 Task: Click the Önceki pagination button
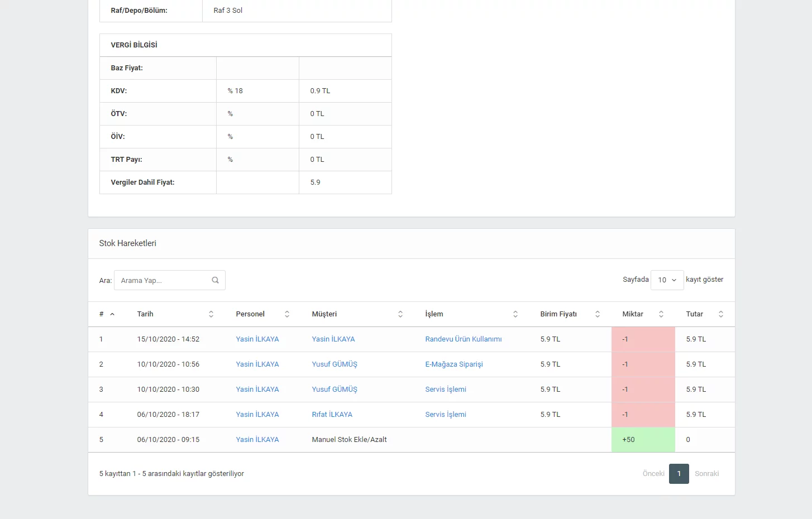pos(653,474)
